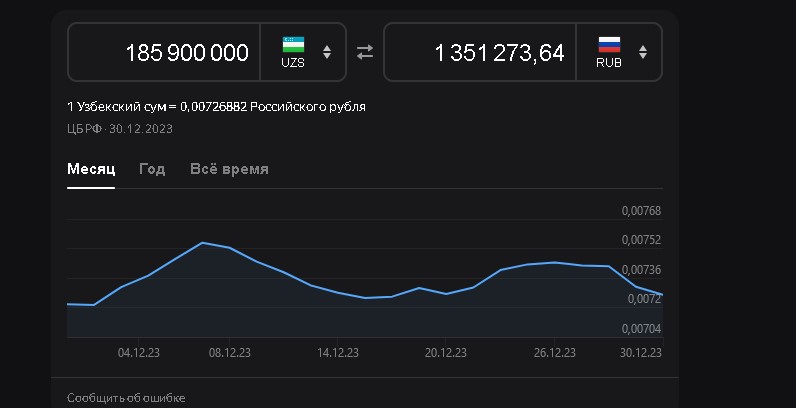Click the 14.12.23 date axis label
Image resolution: width=796 pixels, height=408 pixels.
338,353
